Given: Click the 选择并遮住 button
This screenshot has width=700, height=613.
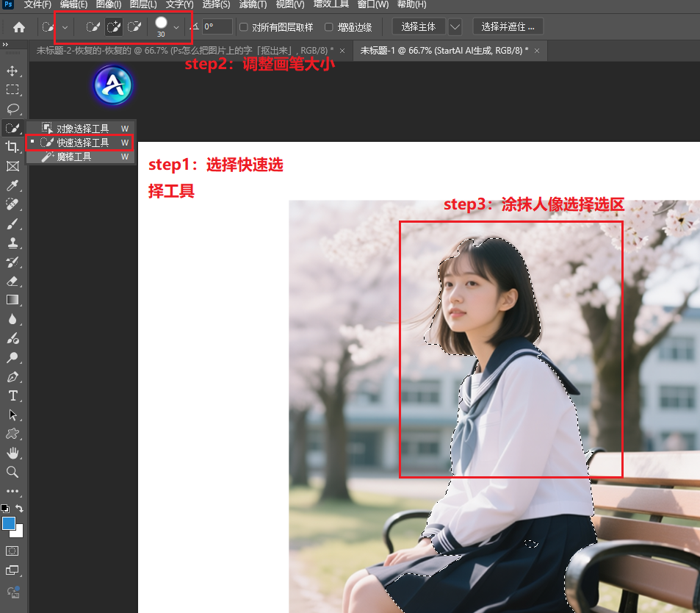Looking at the screenshot, I should pyautogui.click(x=508, y=26).
